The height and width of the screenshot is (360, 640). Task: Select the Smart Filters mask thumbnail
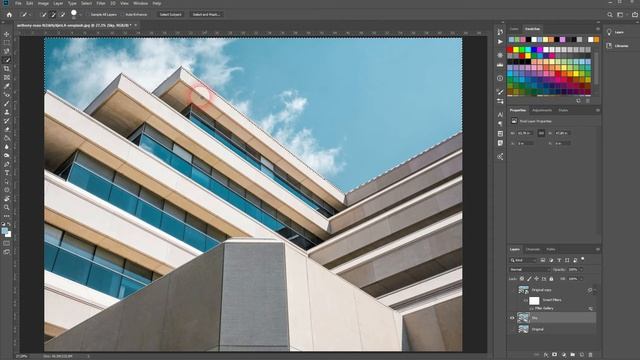point(534,300)
